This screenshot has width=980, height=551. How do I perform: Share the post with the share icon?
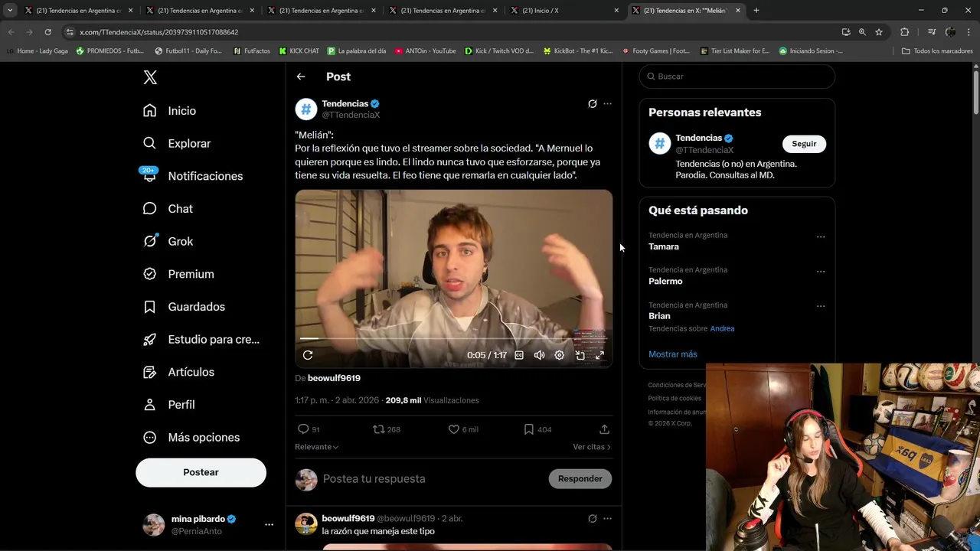pos(604,429)
